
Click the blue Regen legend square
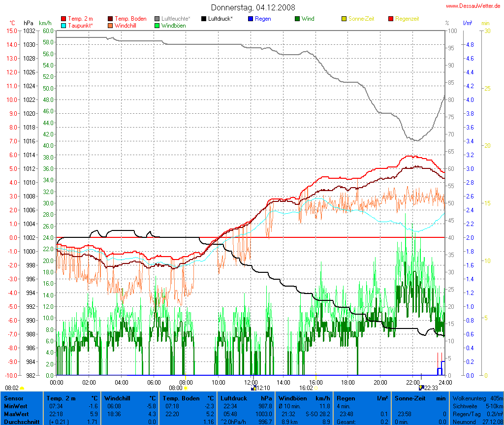[251, 19]
